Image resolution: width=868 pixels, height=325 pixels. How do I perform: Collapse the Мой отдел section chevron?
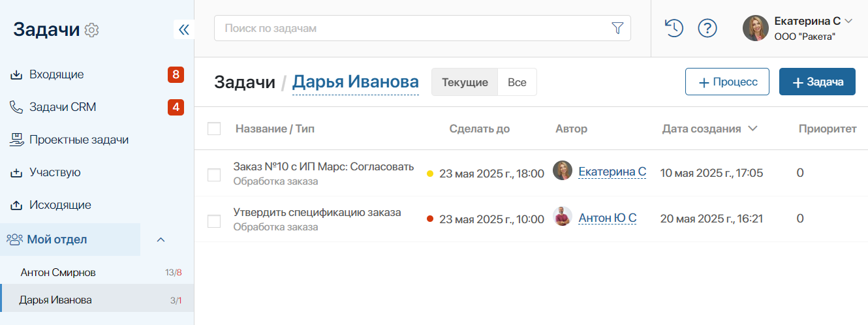pos(161,240)
